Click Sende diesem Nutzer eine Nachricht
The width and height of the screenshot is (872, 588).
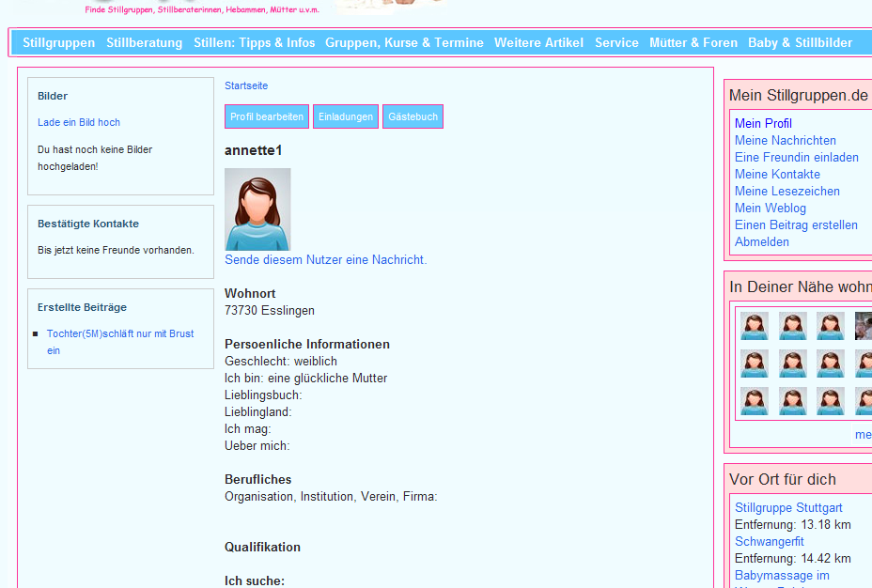point(325,259)
